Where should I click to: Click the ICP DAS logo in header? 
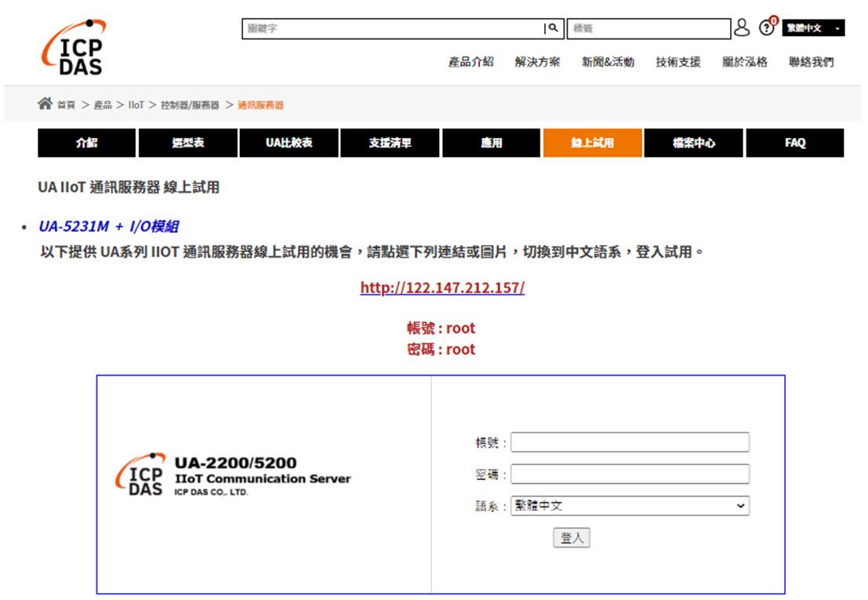(x=74, y=48)
